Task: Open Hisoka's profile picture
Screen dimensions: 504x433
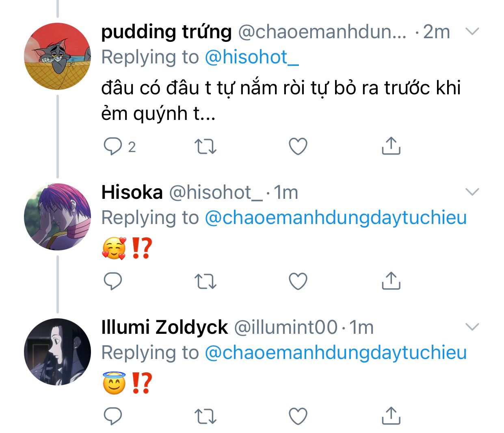Action: pyautogui.click(x=57, y=216)
